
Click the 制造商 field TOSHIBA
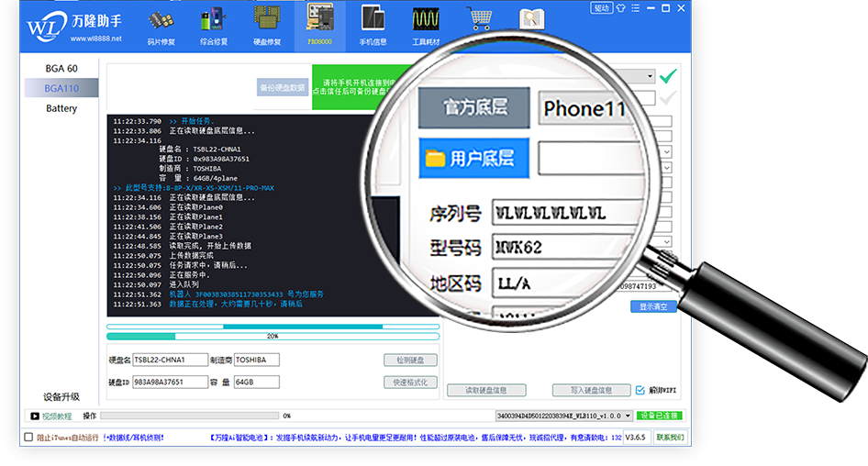[256, 360]
